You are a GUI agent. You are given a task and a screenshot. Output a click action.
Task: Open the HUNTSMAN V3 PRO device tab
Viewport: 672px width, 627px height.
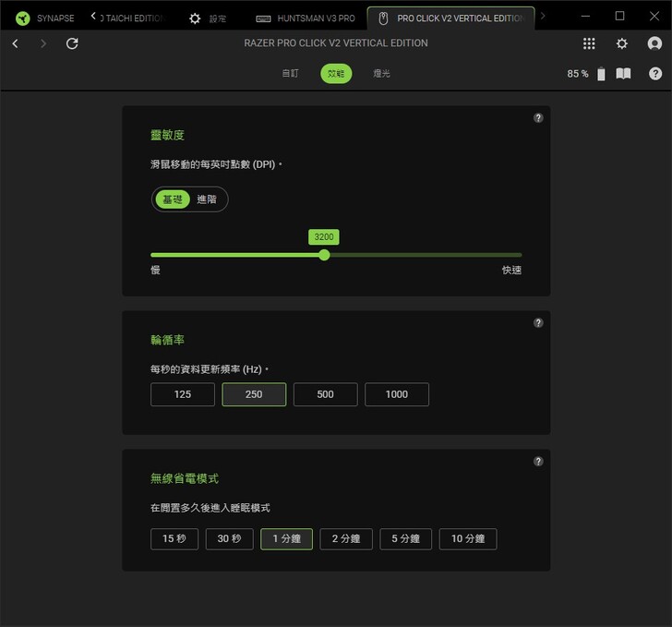click(x=306, y=18)
